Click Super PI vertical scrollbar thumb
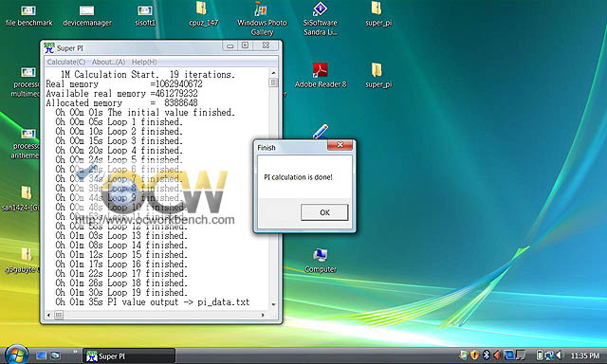607x364 pixels. coord(273,82)
